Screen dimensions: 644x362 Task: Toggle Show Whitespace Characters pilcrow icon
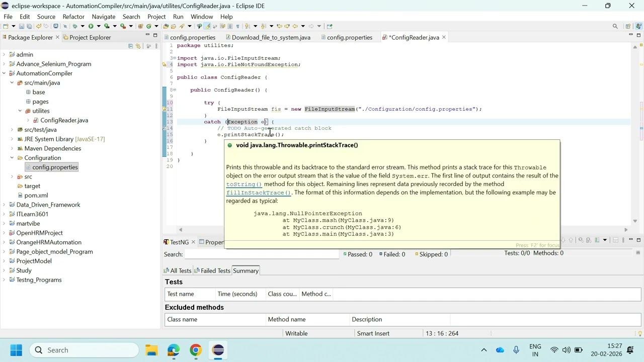(x=238, y=26)
